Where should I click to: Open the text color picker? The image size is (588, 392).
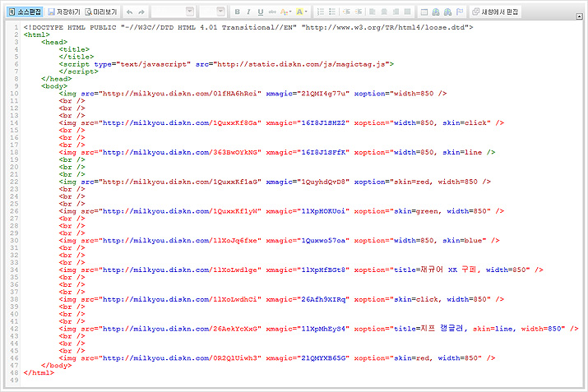[x=285, y=12]
